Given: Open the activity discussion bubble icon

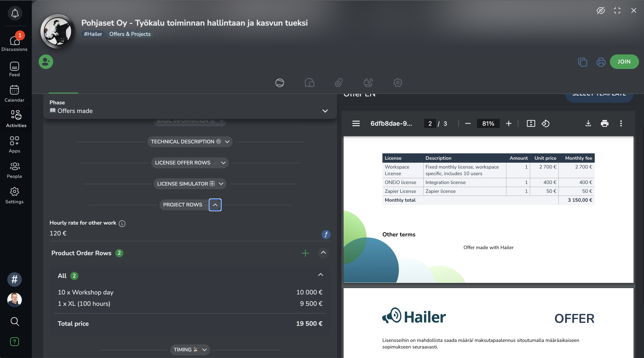Looking at the screenshot, I should pos(309,83).
